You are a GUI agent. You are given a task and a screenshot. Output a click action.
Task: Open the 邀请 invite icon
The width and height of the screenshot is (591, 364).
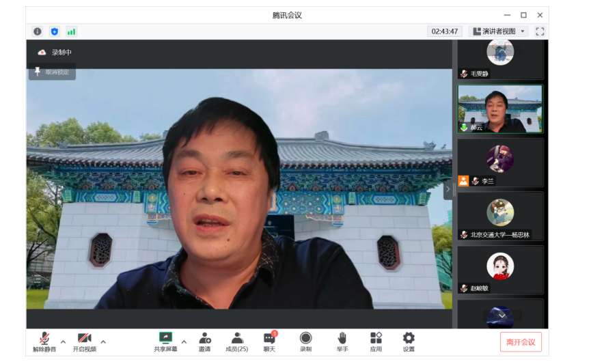click(x=204, y=341)
